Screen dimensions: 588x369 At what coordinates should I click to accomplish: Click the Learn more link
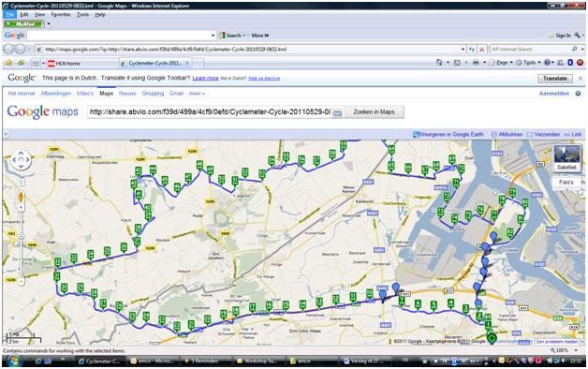205,78
